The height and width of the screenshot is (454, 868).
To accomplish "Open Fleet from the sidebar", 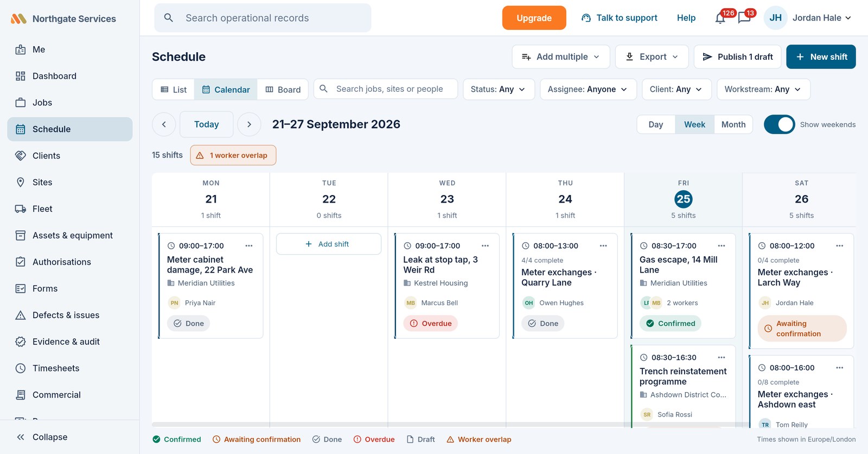I will point(69,209).
